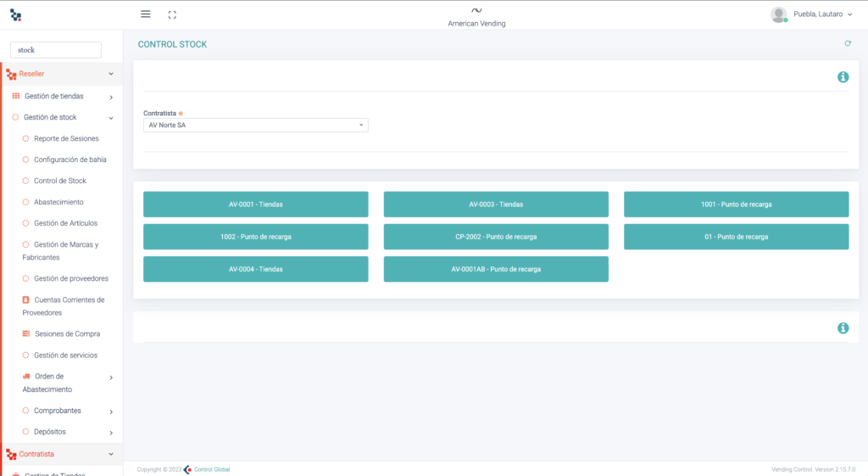Expand the Comprobantes submenu chevron

tap(111, 412)
